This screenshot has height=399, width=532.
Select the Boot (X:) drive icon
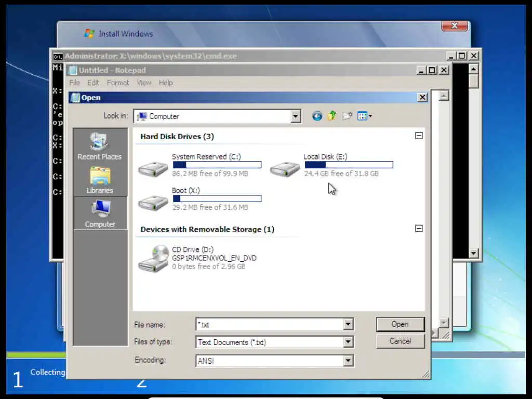point(153,203)
